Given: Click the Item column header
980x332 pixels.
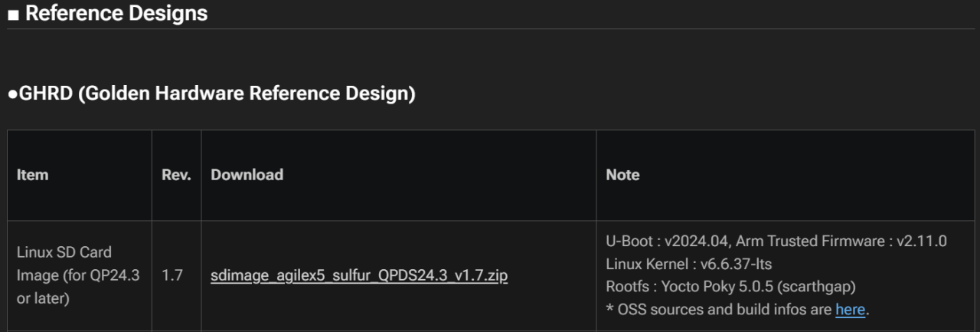Looking at the screenshot, I should (32, 175).
